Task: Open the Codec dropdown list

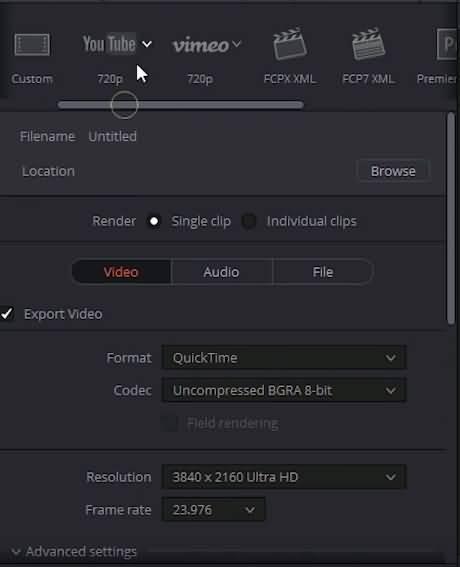Action: point(284,390)
